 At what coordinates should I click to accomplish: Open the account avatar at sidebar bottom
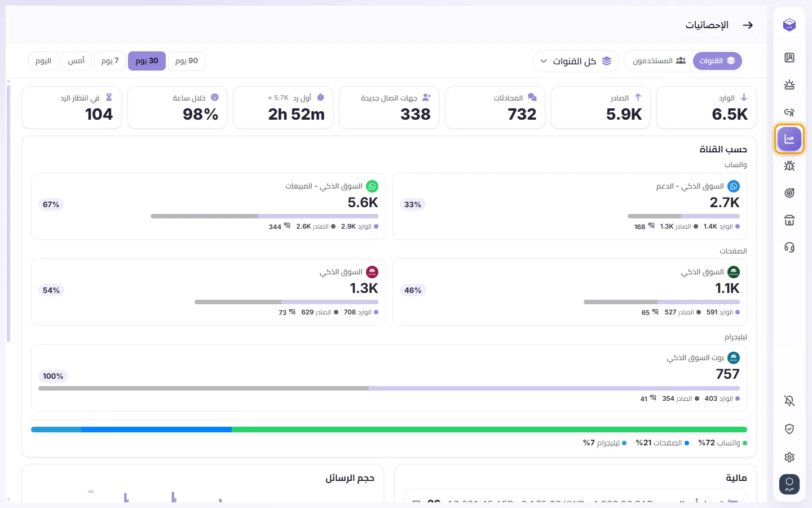click(789, 484)
